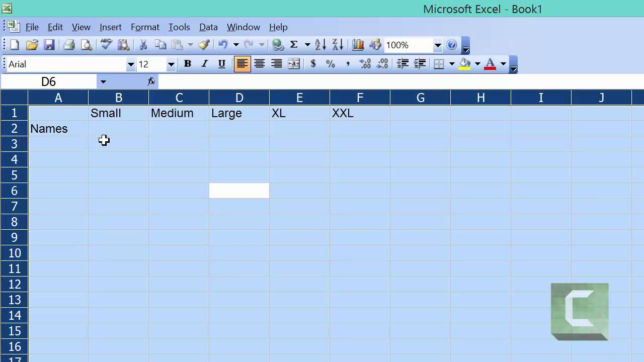Open the Insert menu
Screen dimensions: 644x362
click(x=111, y=27)
